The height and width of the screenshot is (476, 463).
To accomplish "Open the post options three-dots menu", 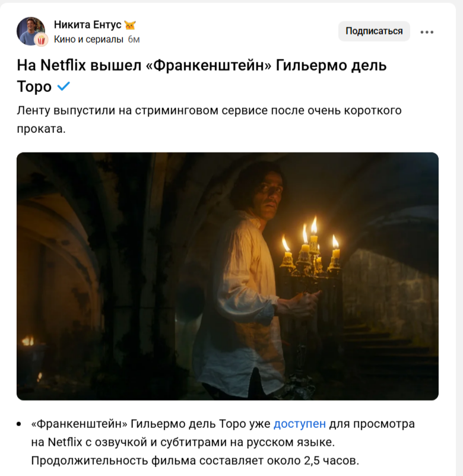I will point(427,32).
